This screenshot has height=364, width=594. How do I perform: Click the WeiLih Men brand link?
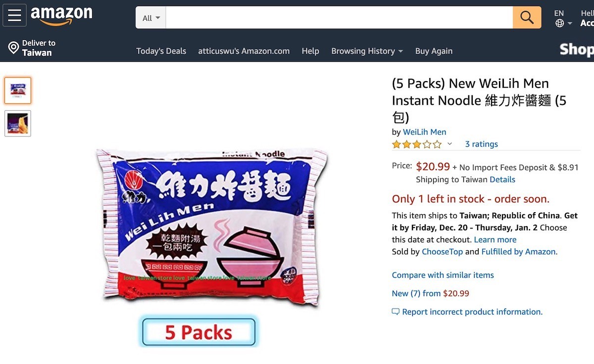coord(424,132)
